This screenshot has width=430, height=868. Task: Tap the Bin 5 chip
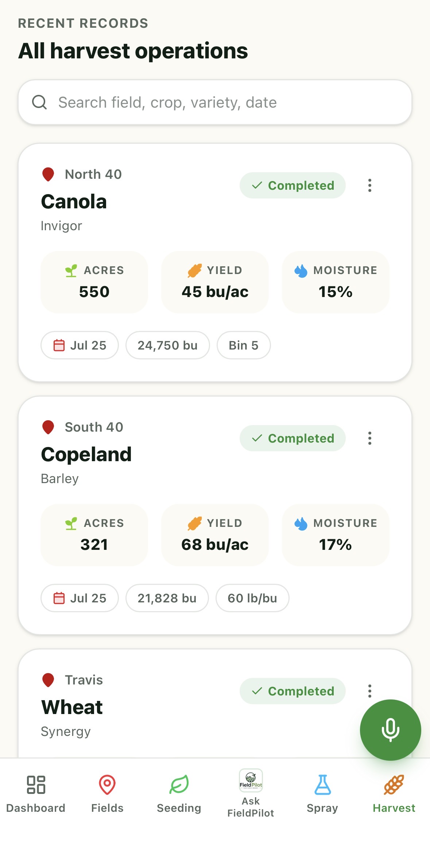click(244, 345)
